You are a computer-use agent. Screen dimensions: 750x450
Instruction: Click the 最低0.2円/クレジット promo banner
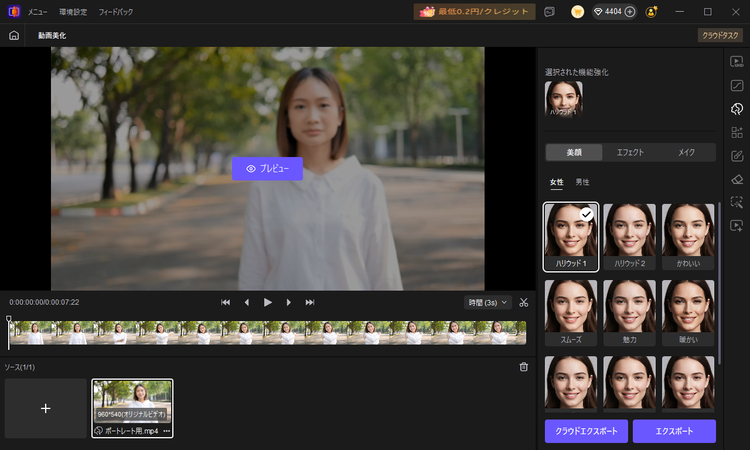coord(474,11)
